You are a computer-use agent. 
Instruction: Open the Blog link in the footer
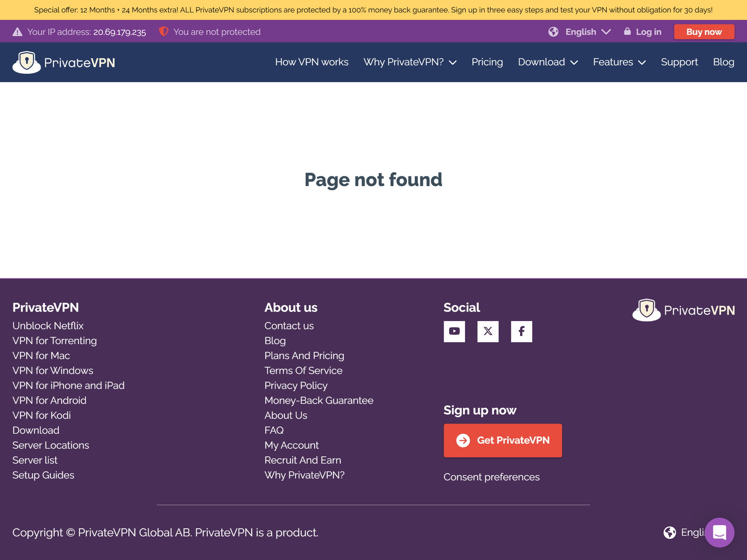275,341
